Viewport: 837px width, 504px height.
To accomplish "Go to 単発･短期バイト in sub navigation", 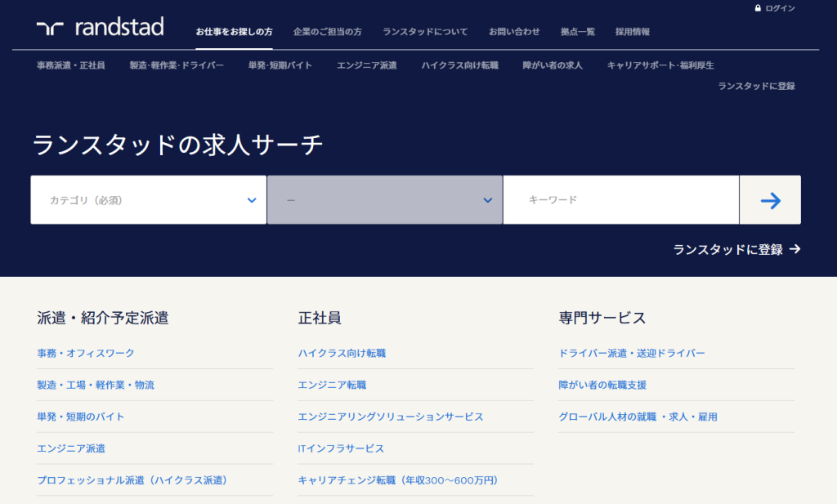I will tap(280, 65).
